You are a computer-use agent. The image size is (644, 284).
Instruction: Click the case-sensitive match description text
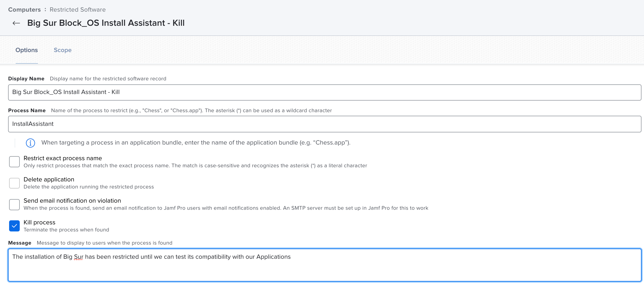195,165
